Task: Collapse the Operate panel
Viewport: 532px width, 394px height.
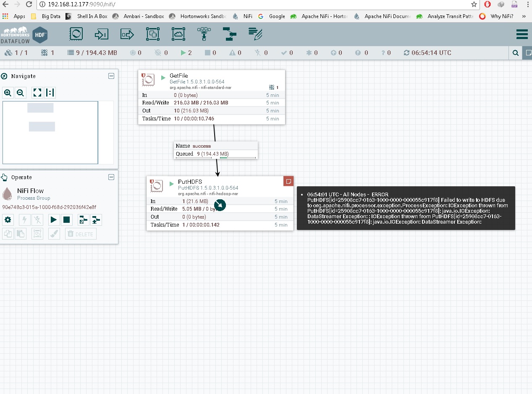Action: coord(111,177)
